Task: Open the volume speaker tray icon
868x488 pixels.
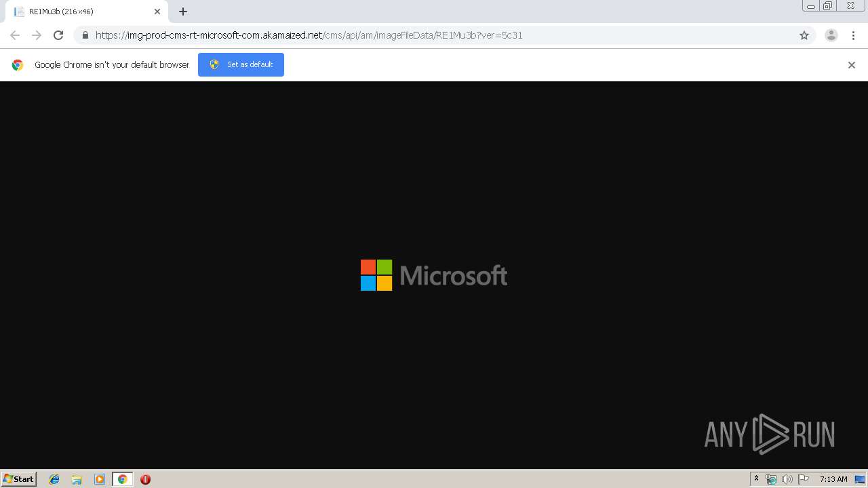Action: click(x=787, y=479)
